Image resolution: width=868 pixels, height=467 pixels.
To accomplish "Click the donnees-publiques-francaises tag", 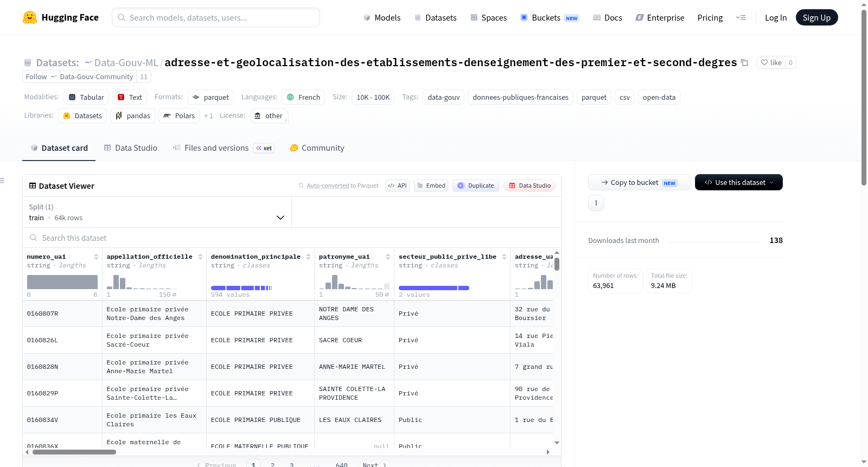I will point(520,97).
